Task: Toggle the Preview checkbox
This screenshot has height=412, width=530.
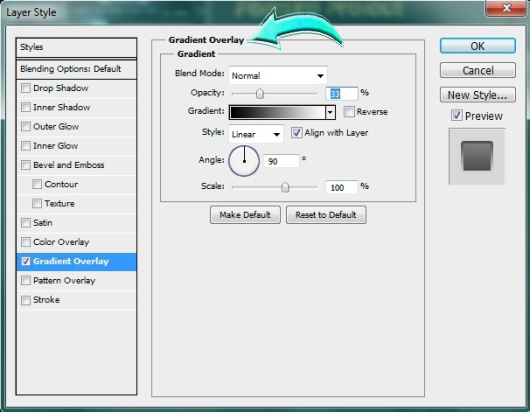Action: click(457, 116)
